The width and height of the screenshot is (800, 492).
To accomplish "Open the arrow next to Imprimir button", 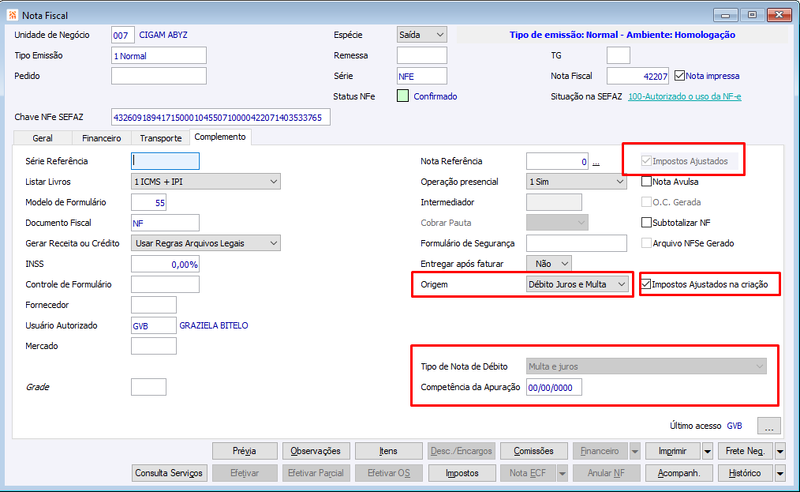I will click(x=707, y=451).
